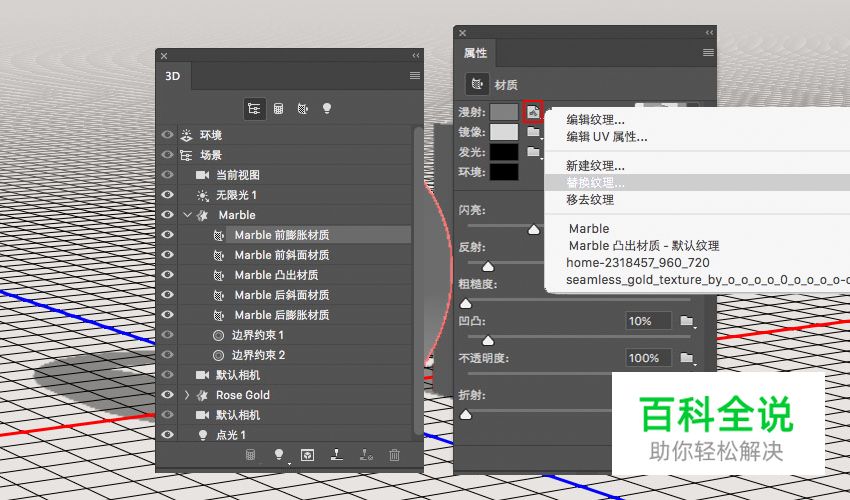Add new light from 3D panel bottom
This screenshot has width=850, height=500.
pos(279,455)
